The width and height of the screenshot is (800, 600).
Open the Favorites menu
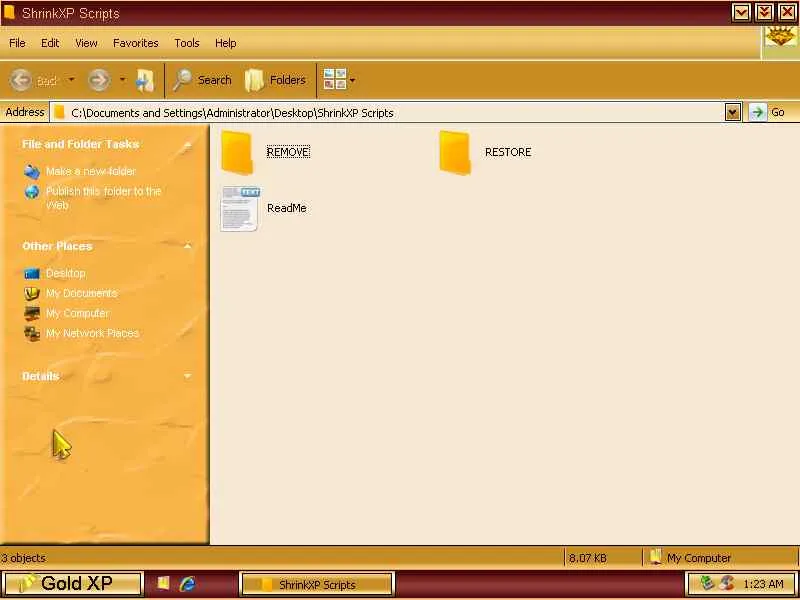[x=136, y=43]
